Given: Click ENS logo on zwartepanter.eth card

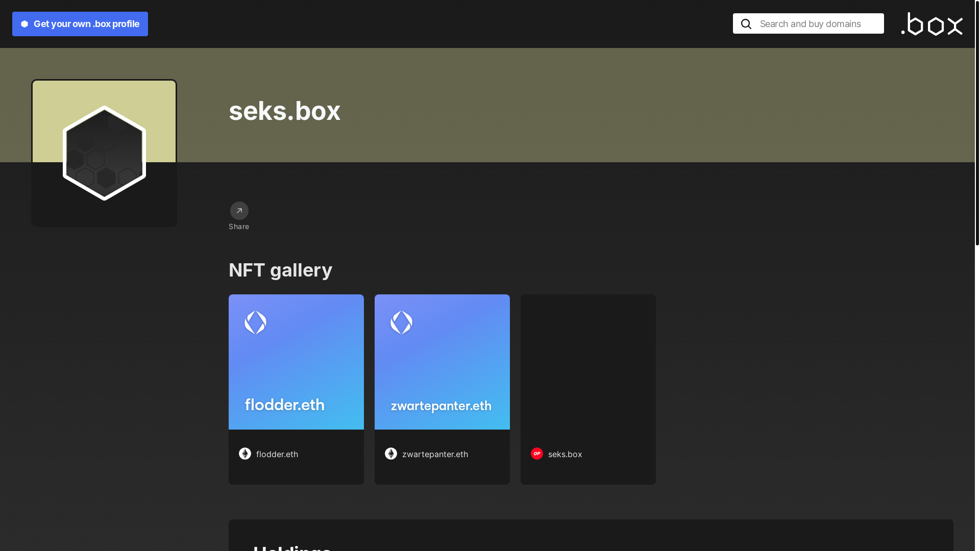Looking at the screenshot, I should click(402, 322).
